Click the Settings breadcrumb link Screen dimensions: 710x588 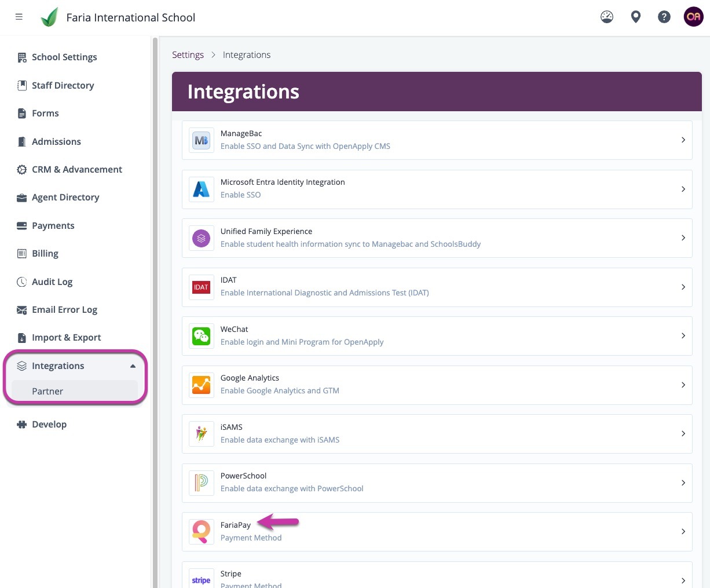188,55
